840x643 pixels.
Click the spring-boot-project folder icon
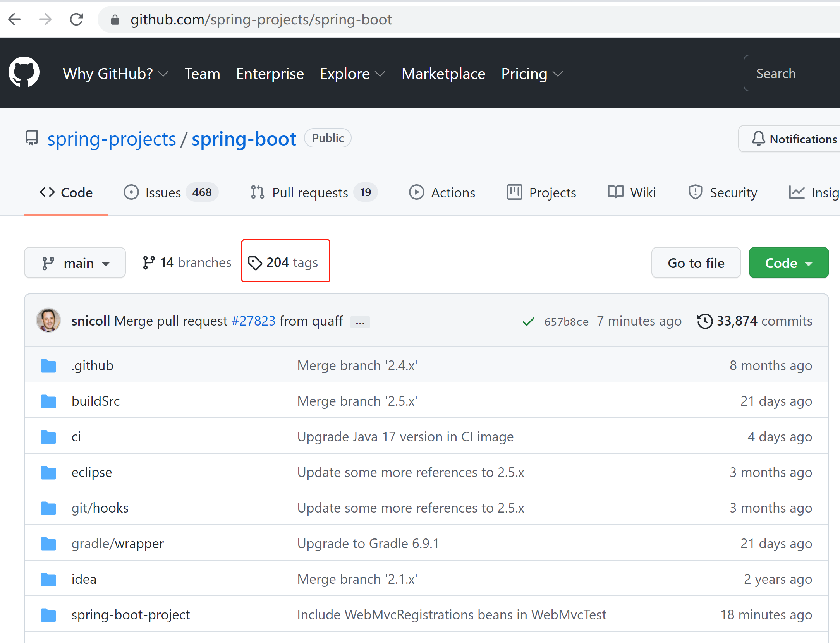point(48,615)
